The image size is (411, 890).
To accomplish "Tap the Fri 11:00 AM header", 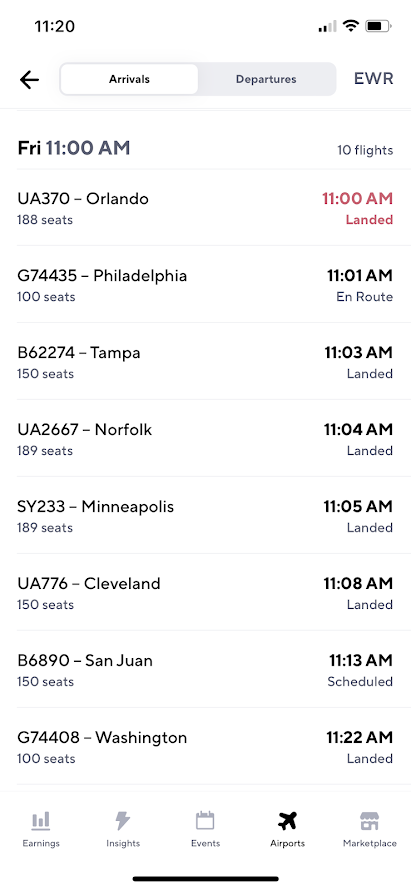I will pyautogui.click(x=74, y=148).
